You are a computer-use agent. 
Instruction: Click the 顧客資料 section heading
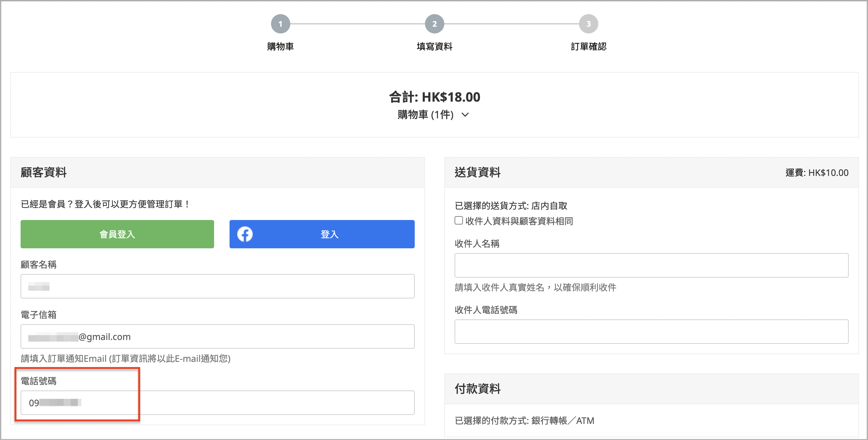pos(44,172)
